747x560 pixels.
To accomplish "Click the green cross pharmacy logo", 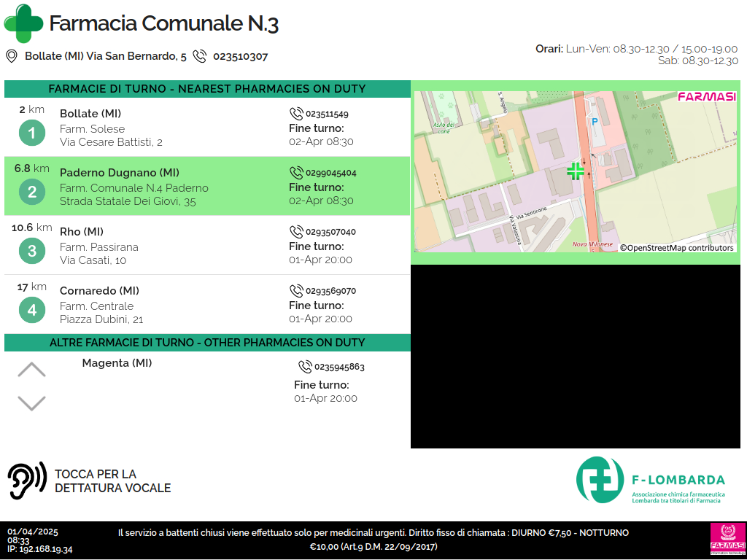I will pyautogui.click(x=23, y=23).
